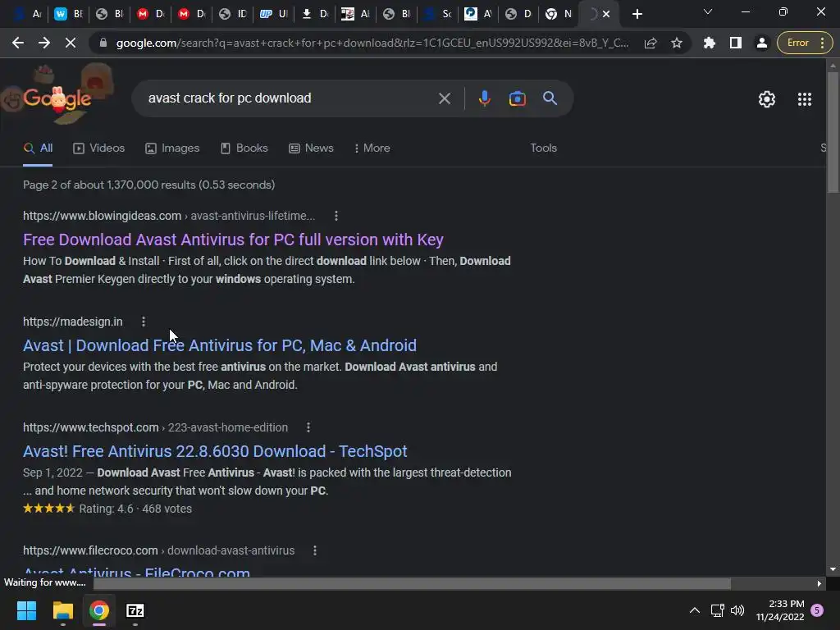
Task: Open File Explorer from the taskbar
Action: coord(62,610)
